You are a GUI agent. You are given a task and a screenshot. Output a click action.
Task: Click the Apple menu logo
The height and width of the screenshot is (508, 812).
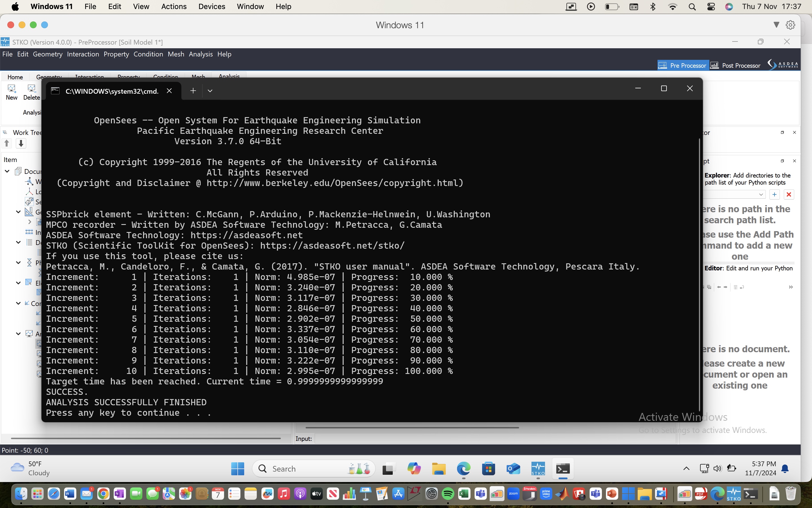(x=15, y=7)
